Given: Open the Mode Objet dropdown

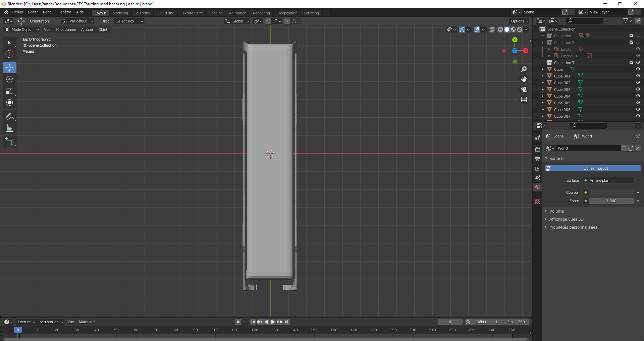Looking at the screenshot, I should tap(21, 30).
